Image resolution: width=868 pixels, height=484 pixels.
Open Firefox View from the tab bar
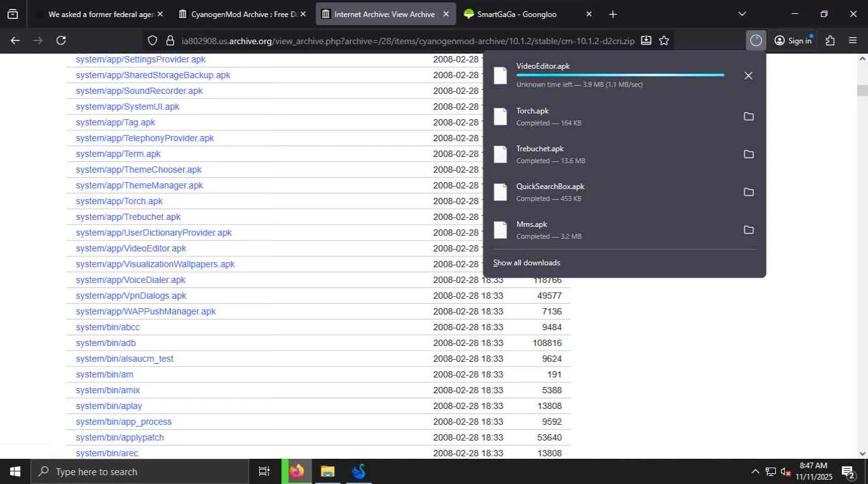[13, 14]
